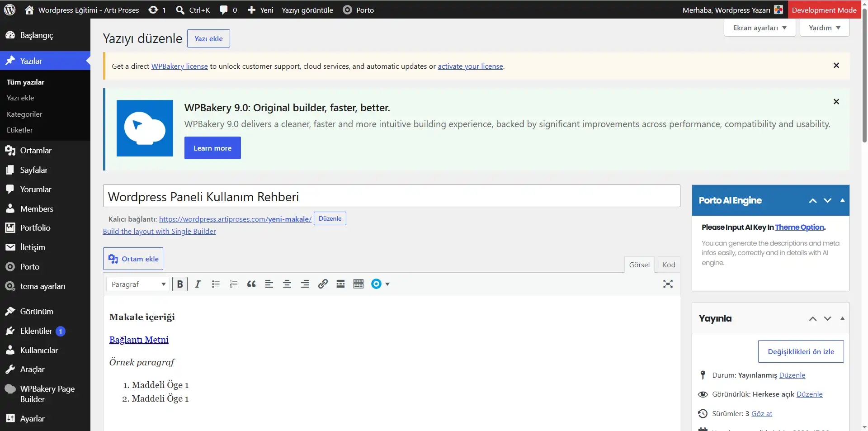Screen dimensions: 868x431
Task: Toggle italic formatting in editor toolbar
Action: click(x=198, y=284)
